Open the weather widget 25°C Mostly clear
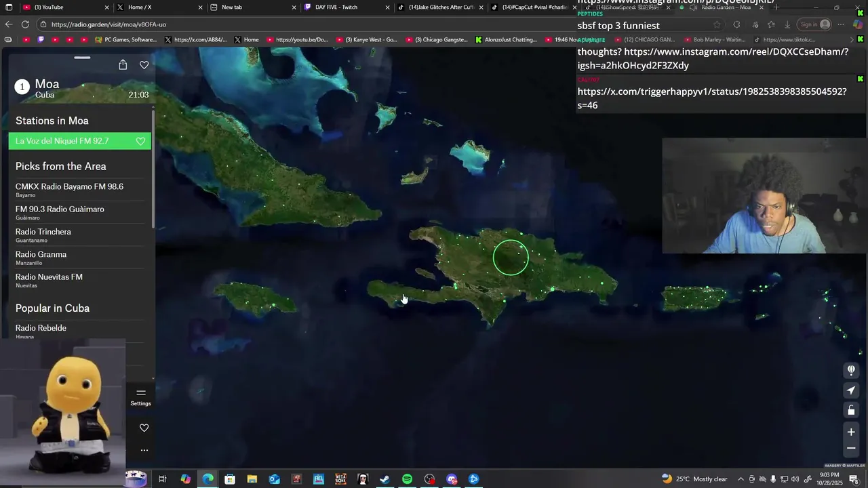This screenshot has height=488, width=868. coord(694,479)
